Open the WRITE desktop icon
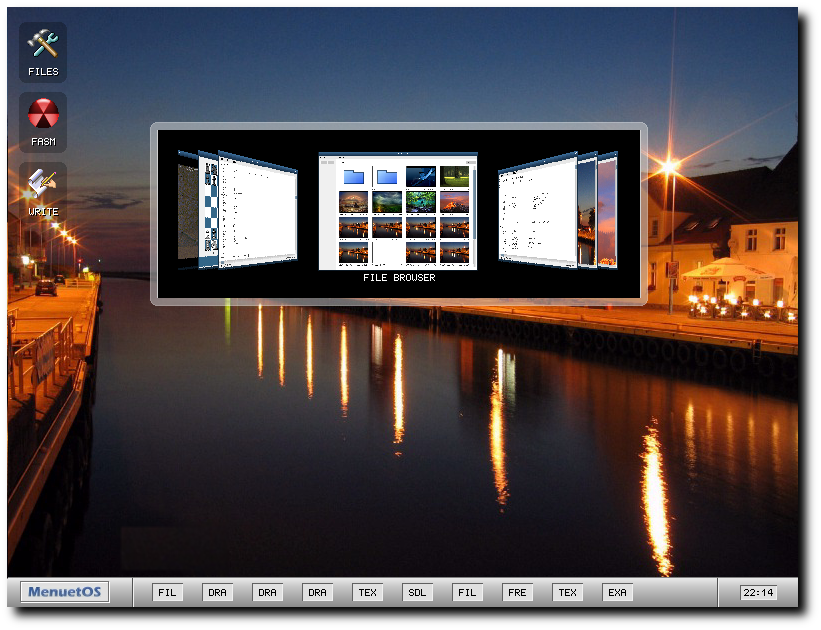 coord(43,192)
